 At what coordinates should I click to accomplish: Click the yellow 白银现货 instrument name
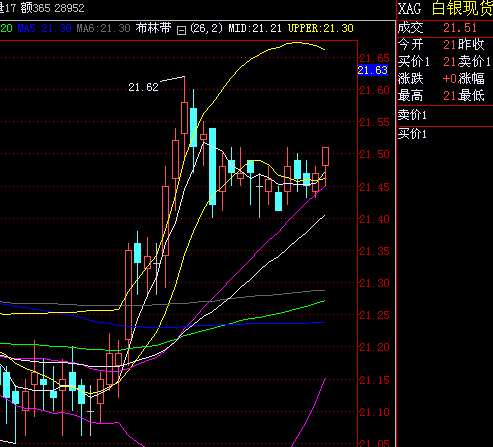[x=462, y=8]
